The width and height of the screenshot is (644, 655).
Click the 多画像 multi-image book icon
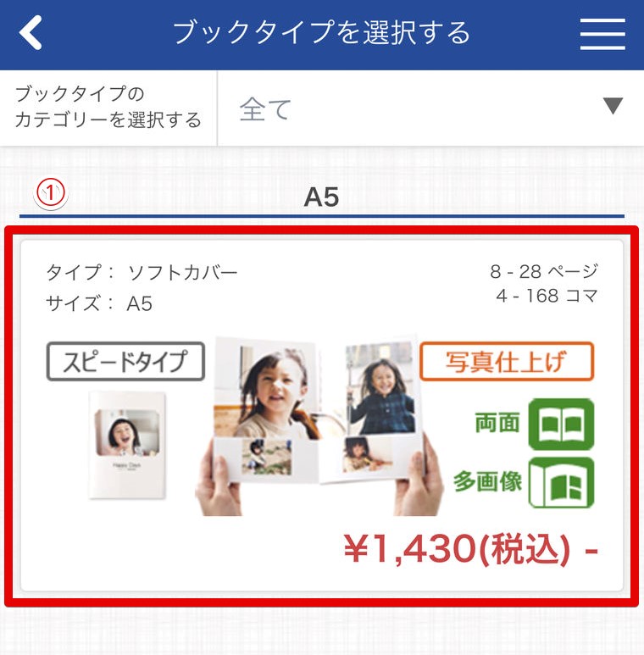pos(561,482)
